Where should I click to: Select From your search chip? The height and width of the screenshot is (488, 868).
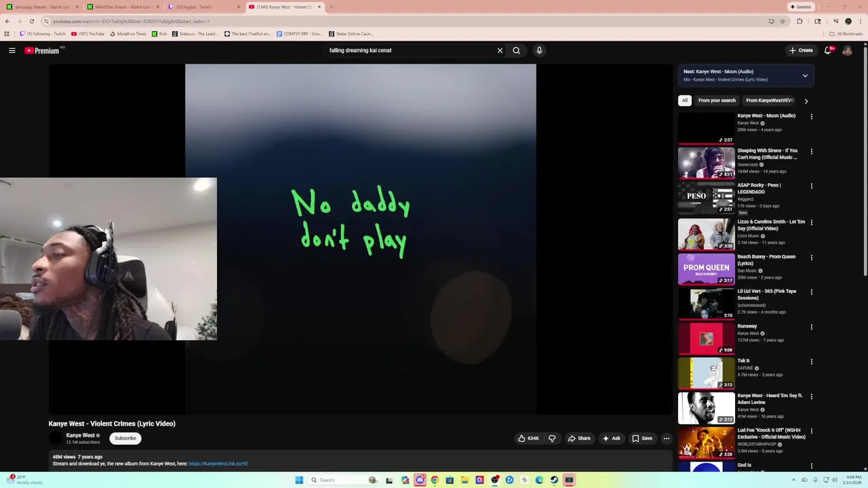click(717, 100)
